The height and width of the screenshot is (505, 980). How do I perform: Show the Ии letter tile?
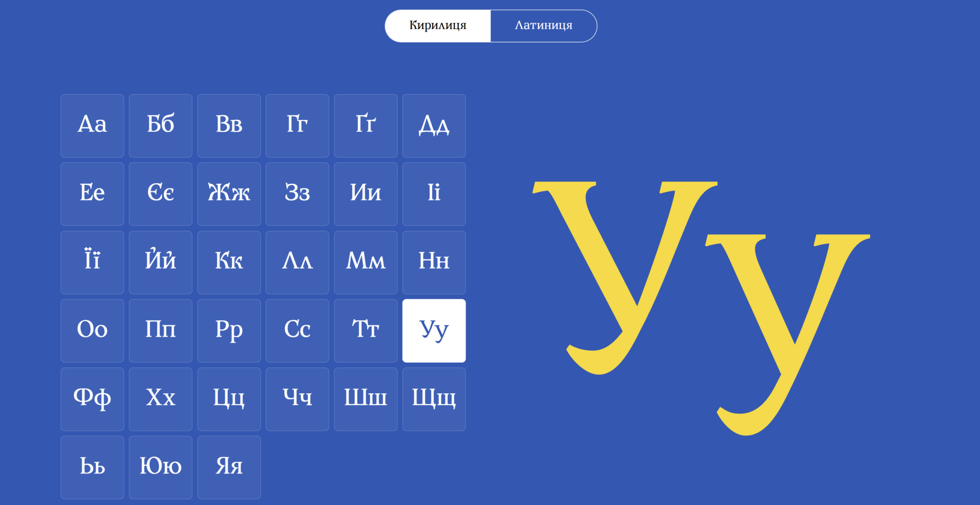click(x=366, y=194)
